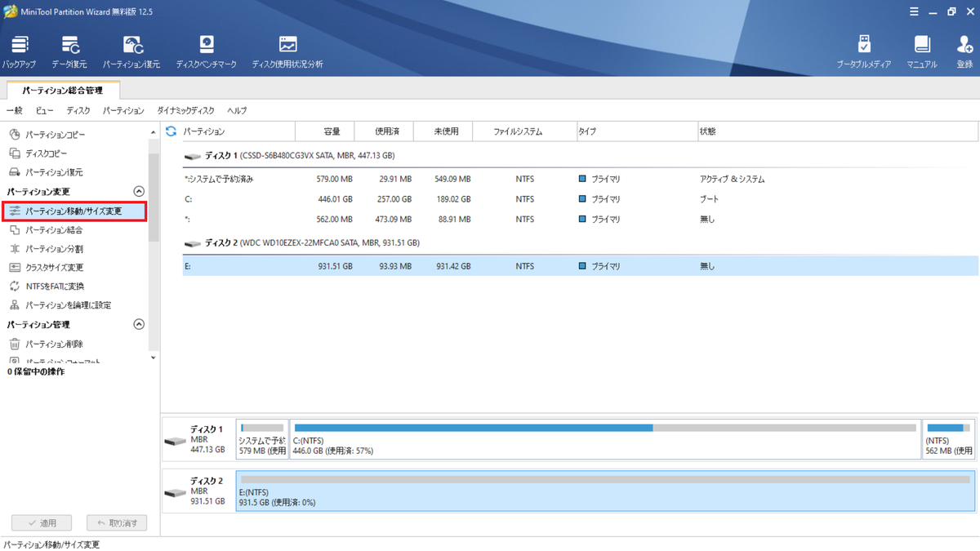Sort by 容量 column header
Screen dimensions: 980x551
pos(324,131)
